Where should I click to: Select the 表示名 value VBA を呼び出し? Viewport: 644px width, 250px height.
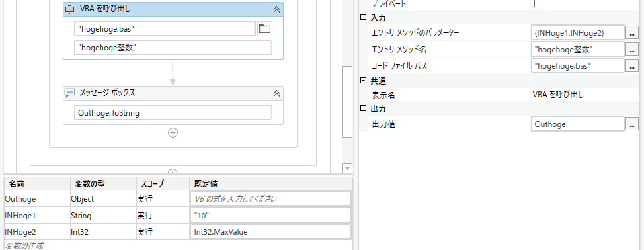click(x=558, y=95)
